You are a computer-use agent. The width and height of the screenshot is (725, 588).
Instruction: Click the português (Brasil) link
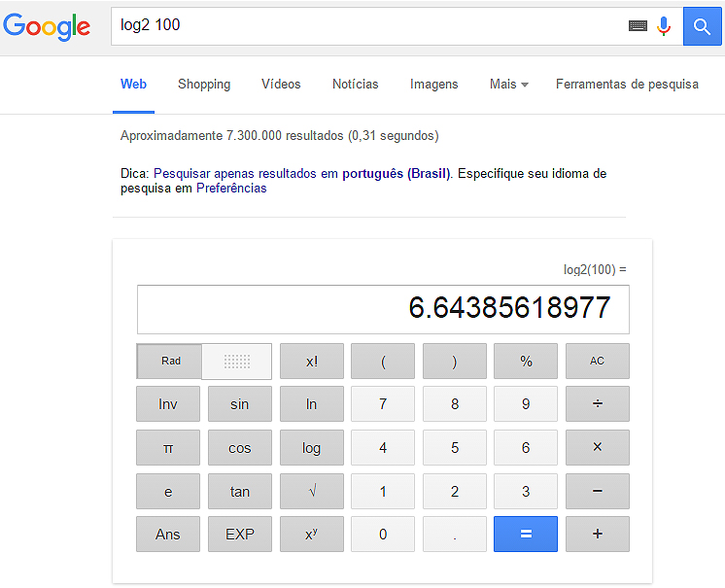click(x=397, y=173)
